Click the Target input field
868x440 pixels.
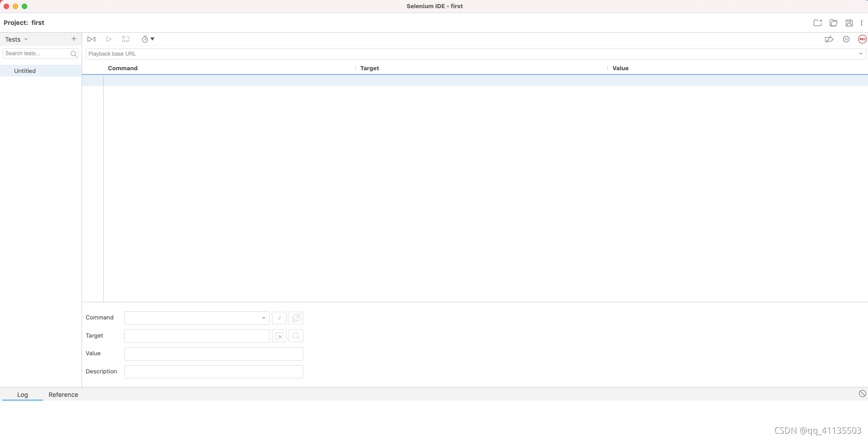pos(197,336)
